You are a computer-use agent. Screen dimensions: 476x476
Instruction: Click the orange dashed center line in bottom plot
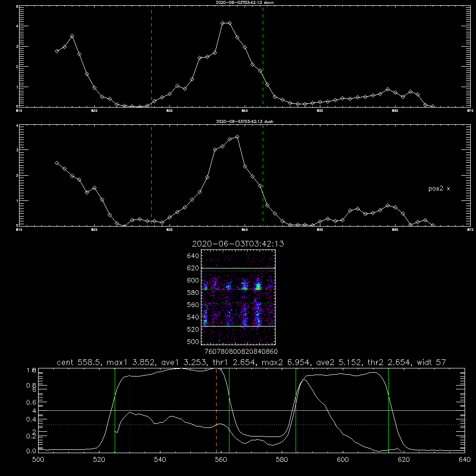click(x=216, y=410)
